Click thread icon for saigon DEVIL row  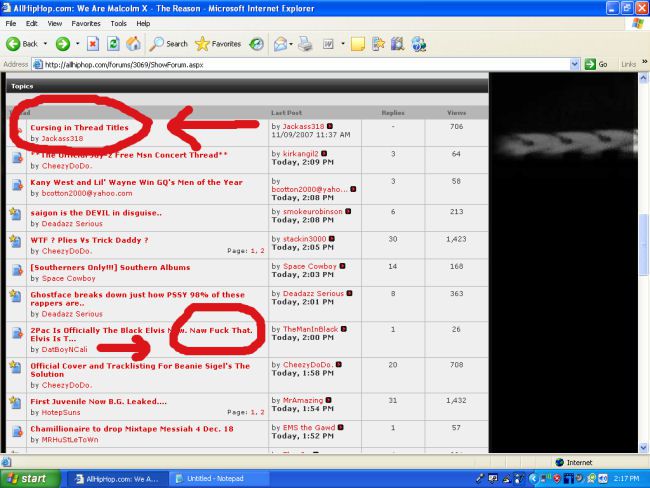click(15, 214)
